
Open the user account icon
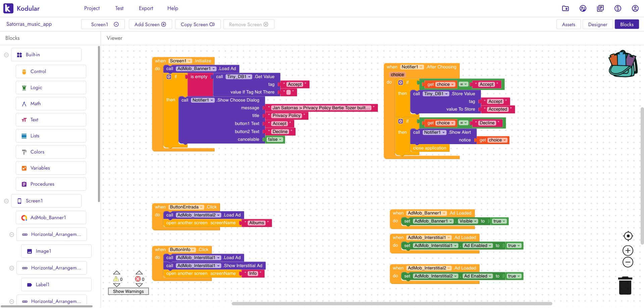click(x=635, y=8)
